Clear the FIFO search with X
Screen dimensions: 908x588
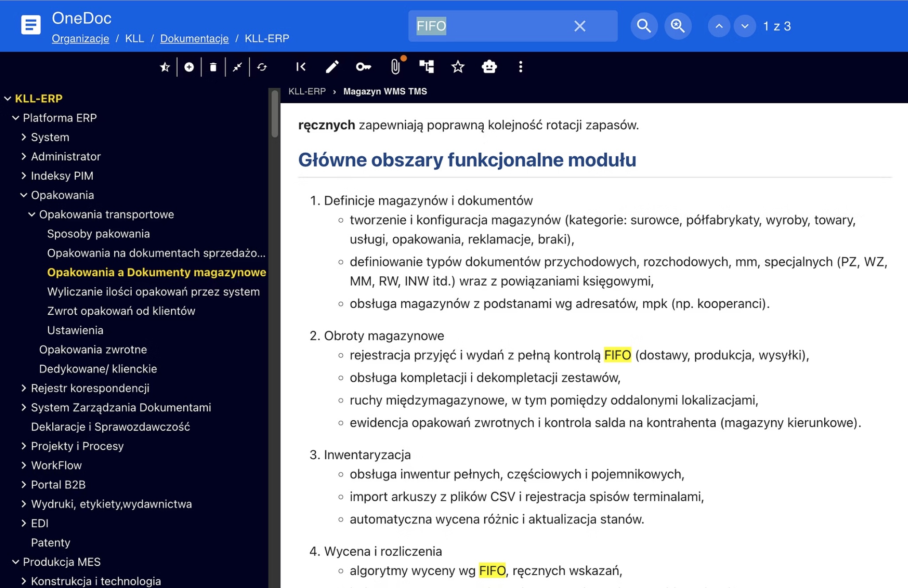coord(579,26)
